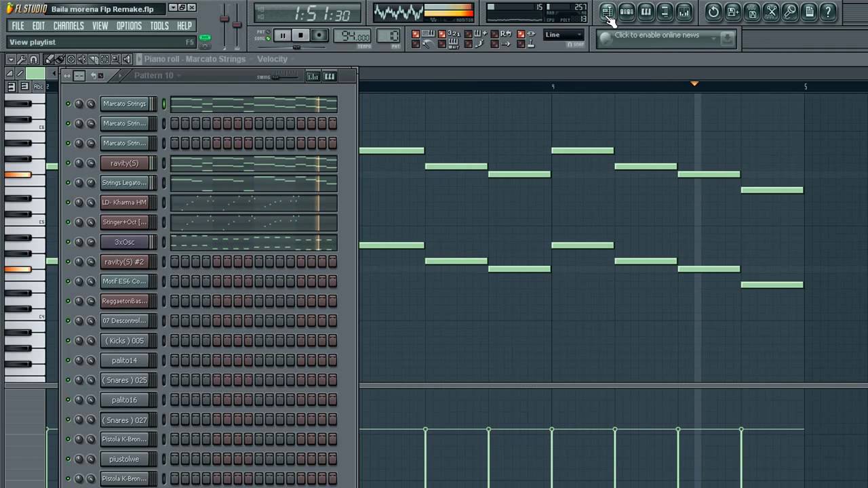Select the ravity(S) #2 channel button
Image resolution: width=868 pixels, height=488 pixels.
point(124,262)
